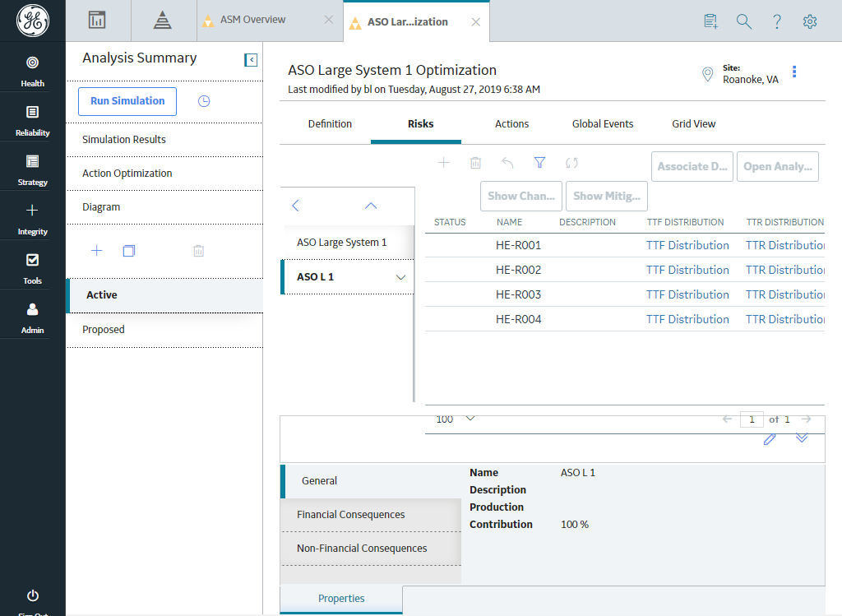This screenshot has height=616, width=842.
Task: Open the simulation history clock icon
Action: pos(204,101)
